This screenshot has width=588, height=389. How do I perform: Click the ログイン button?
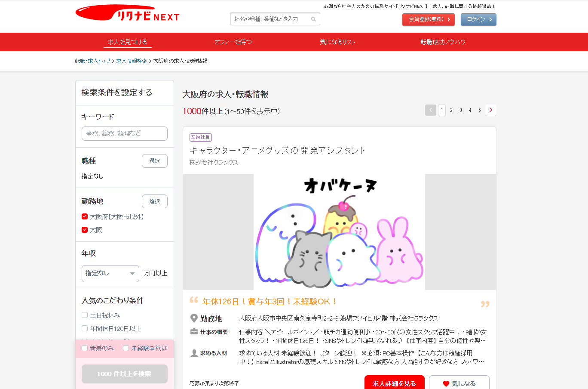tap(478, 19)
